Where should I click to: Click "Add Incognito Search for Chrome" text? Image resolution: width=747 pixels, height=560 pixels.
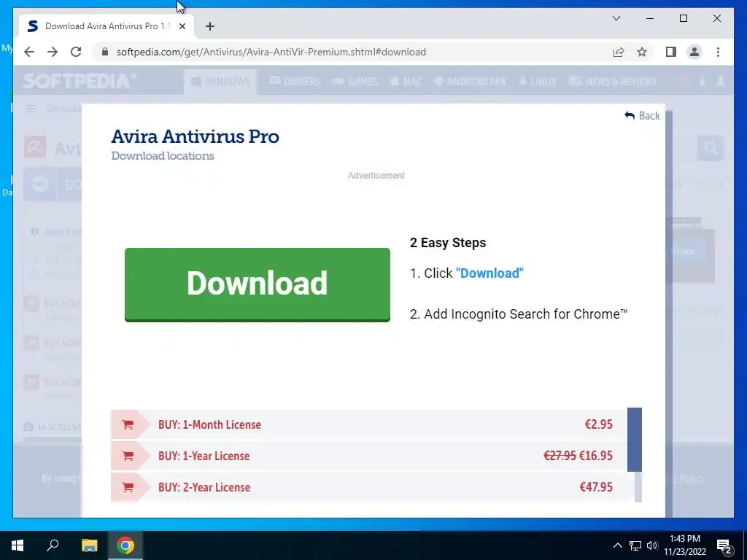[525, 314]
